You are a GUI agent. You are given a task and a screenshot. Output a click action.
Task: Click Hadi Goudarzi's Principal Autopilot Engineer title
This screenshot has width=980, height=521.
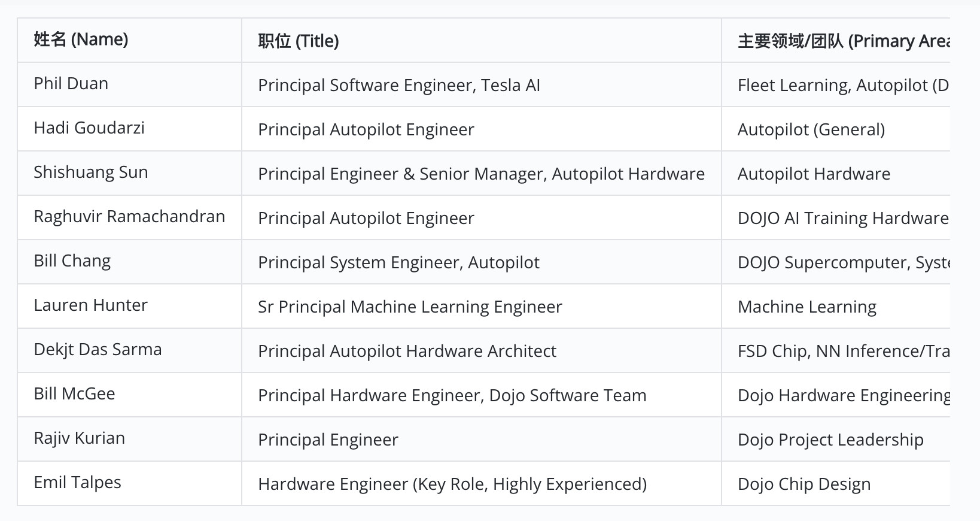pyautogui.click(x=366, y=129)
